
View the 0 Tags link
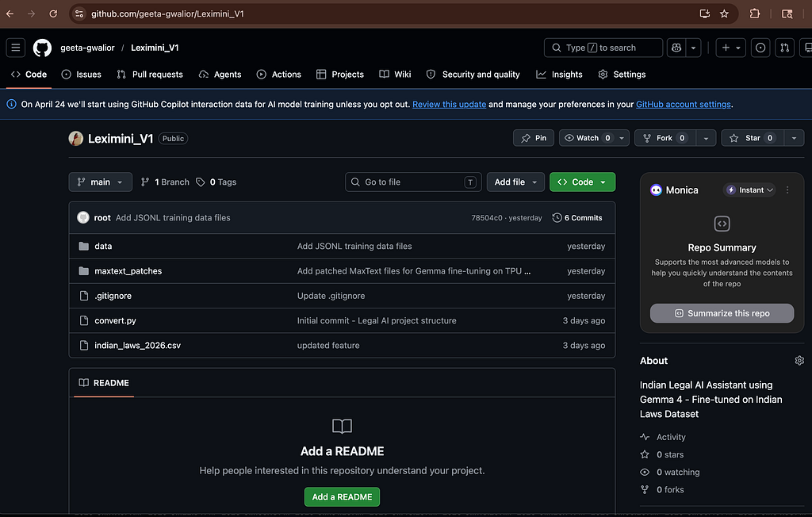(216, 182)
